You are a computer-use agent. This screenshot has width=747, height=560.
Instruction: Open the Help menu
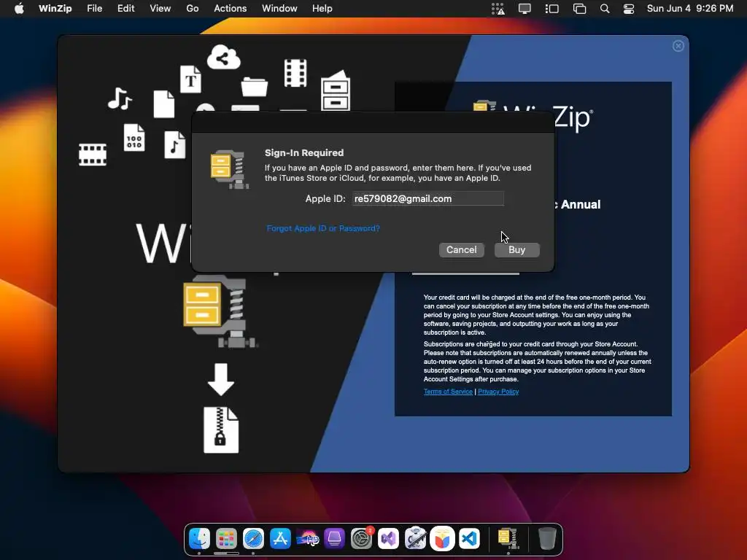322,9
